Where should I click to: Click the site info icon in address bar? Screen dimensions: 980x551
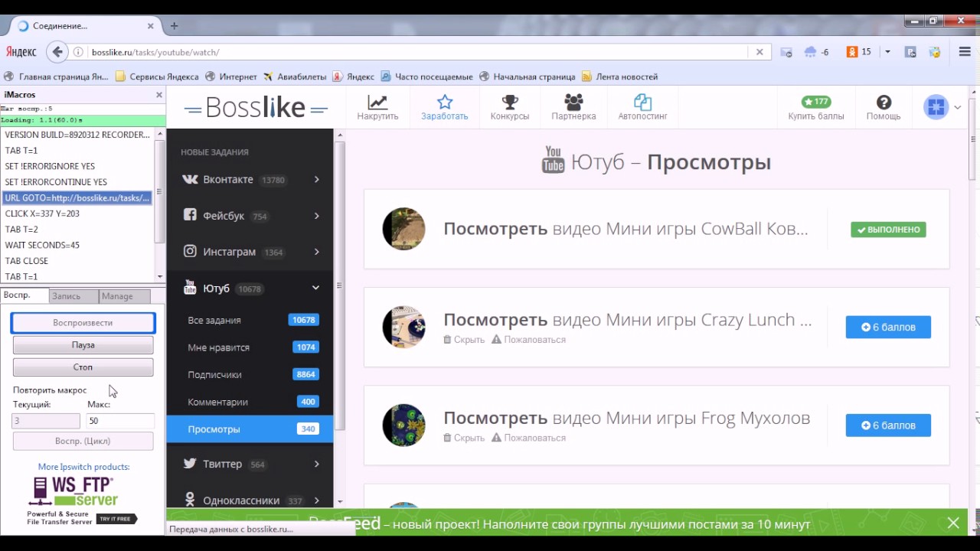pos(78,52)
